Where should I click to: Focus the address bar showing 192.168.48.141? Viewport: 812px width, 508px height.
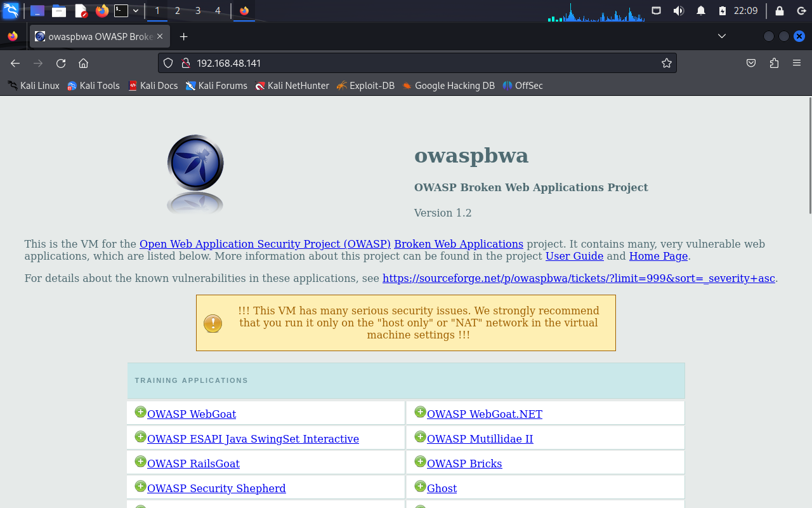(x=417, y=63)
